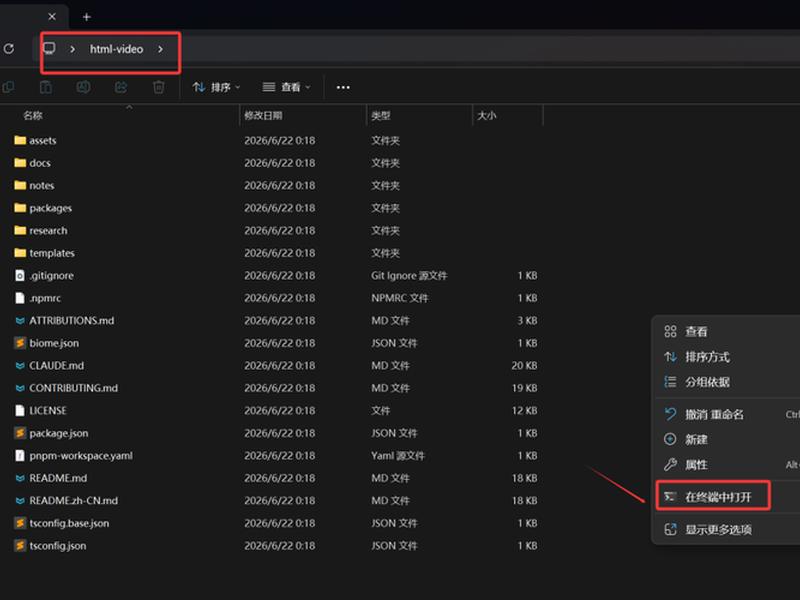The width and height of the screenshot is (800, 600).
Task: Select the README.zh-CN.md file name
Action: [x=73, y=501]
